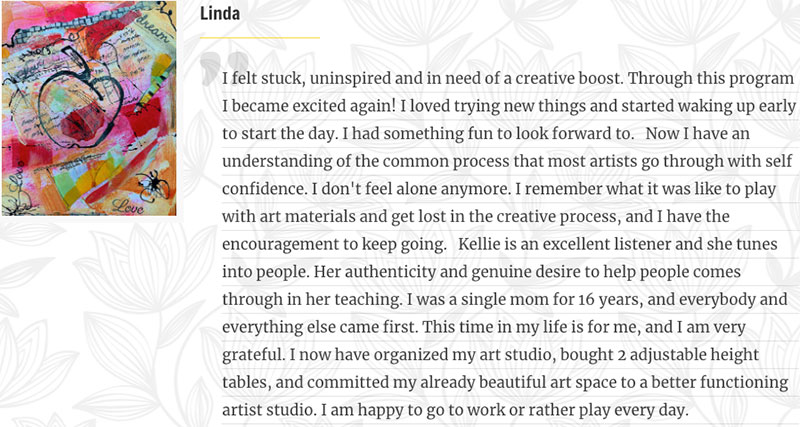Open Linda's mixed-media artwork thumbnail
Image resolution: width=800 pixels, height=427 pixels.
89,108
